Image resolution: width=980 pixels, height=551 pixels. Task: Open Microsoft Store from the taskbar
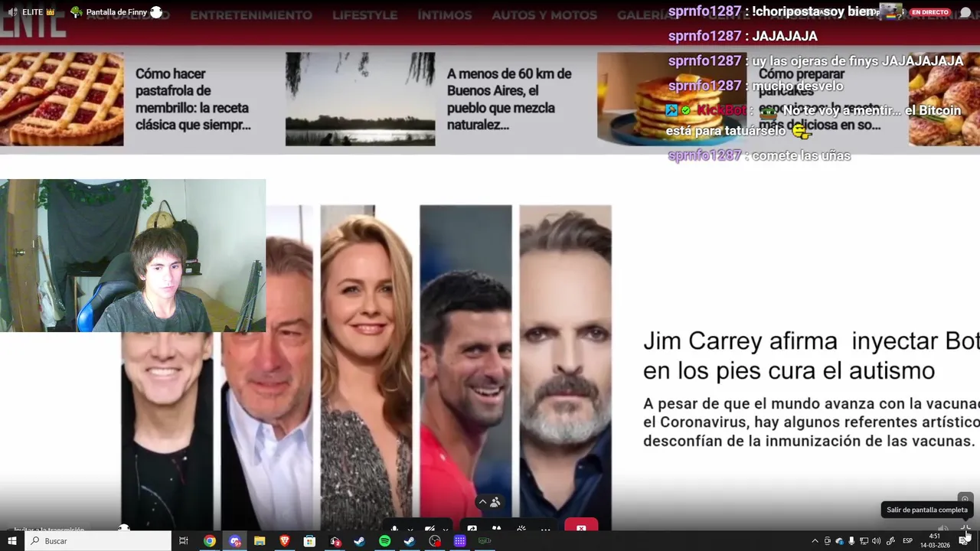point(309,541)
